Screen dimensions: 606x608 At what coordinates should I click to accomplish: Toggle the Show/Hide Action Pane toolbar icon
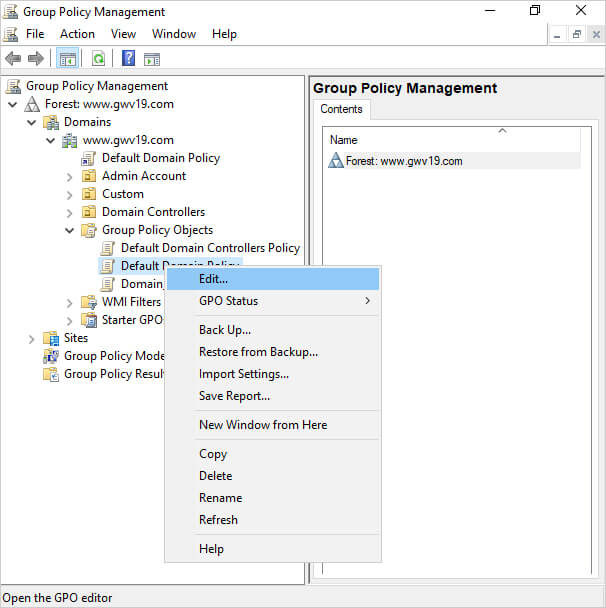point(152,59)
